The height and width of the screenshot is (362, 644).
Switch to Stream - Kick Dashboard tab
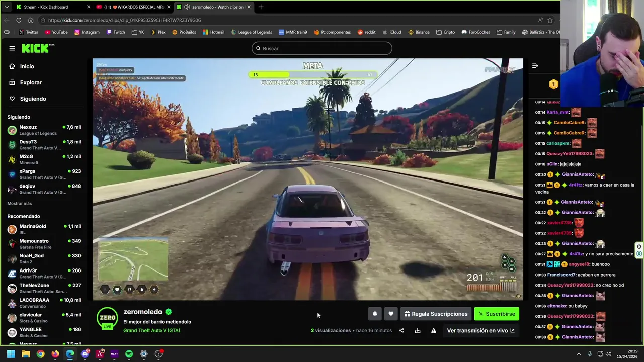(x=52, y=7)
